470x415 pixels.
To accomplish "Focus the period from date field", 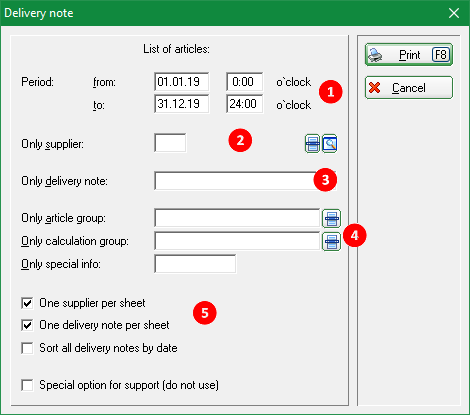I will 182,82.
